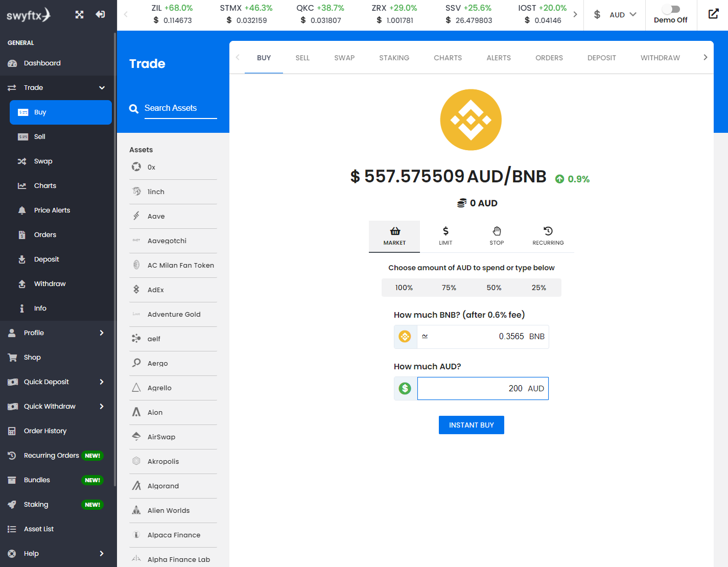Switch to the ORDERS tab
Image resolution: width=728 pixels, height=567 pixels.
click(x=549, y=58)
